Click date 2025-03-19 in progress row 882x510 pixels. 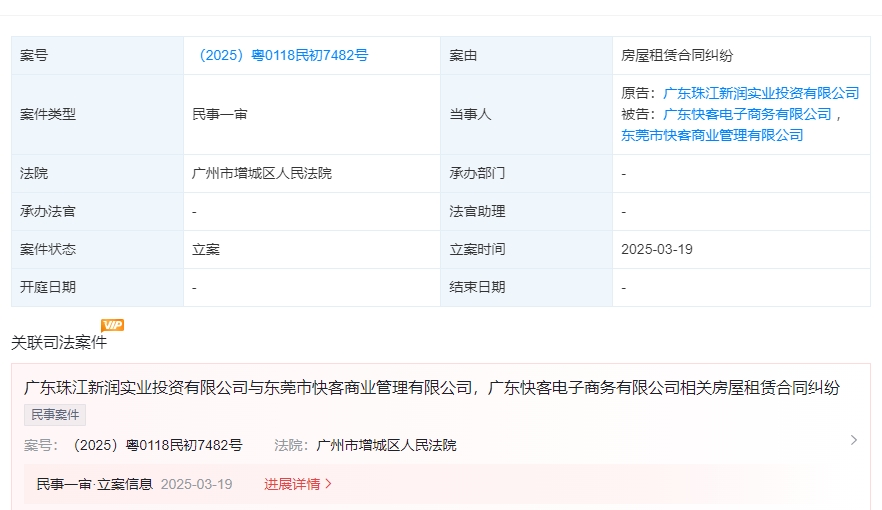click(196, 484)
